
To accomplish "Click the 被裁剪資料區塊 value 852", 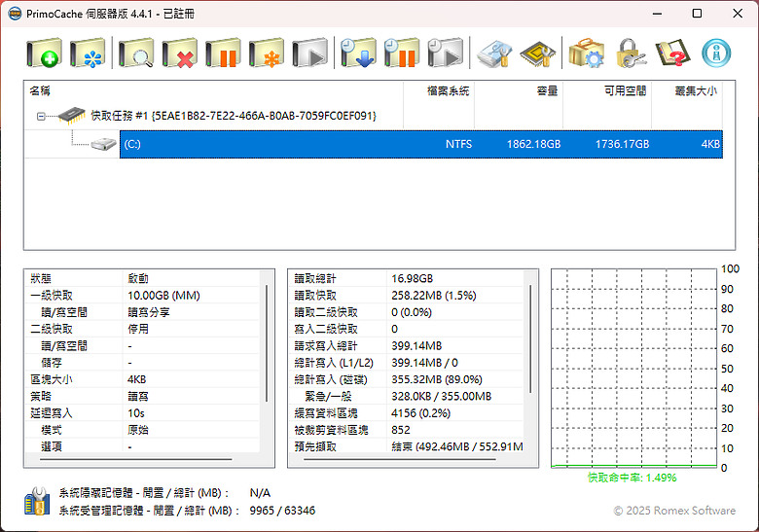I will [x=401, y=430].
